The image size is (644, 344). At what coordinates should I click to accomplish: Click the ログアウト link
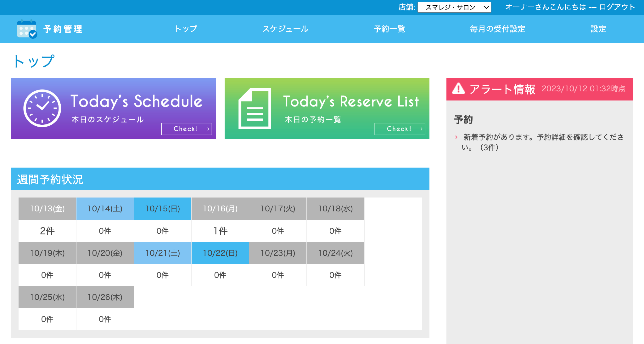(x=617, y=7)
